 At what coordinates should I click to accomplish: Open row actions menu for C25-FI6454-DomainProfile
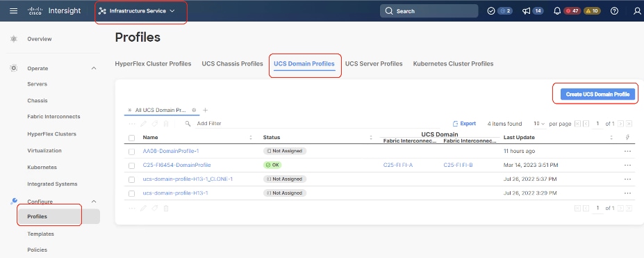coord(627,165)
